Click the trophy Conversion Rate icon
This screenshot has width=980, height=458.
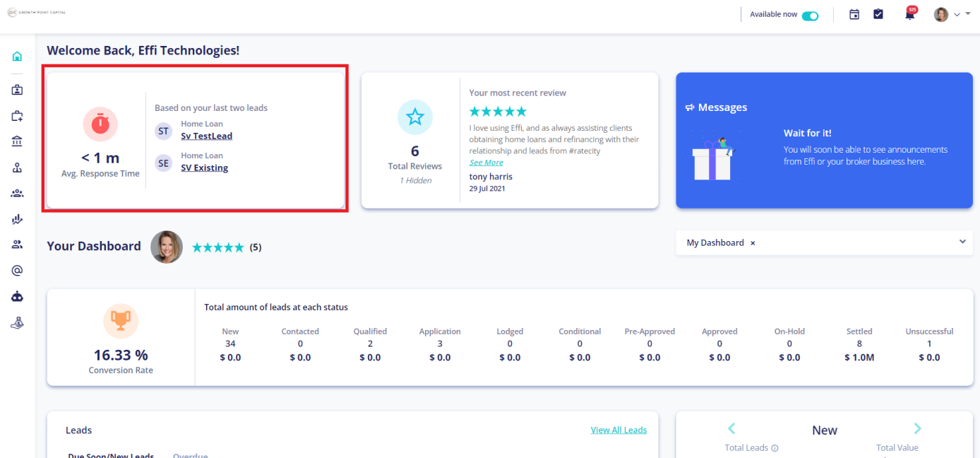[121, 321]
